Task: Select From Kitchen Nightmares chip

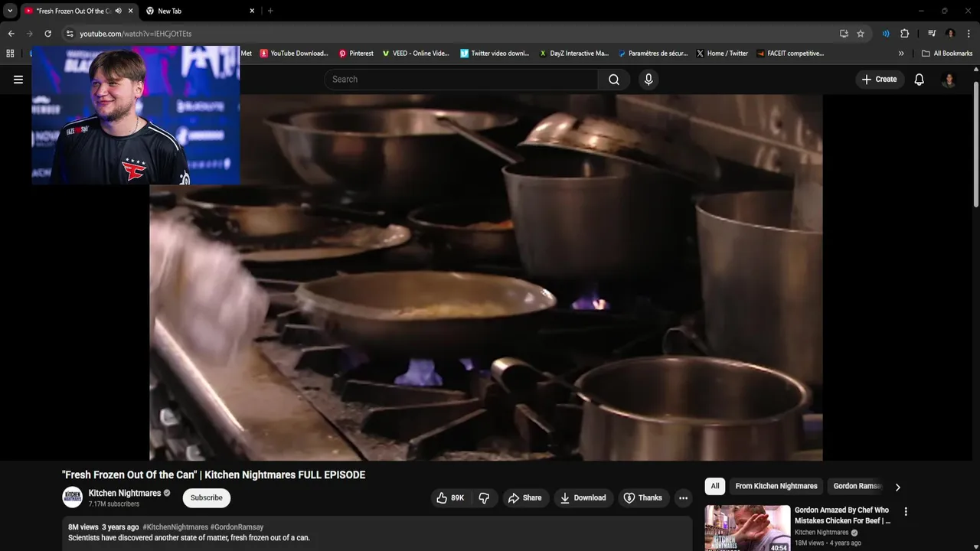Action: (776, 486)
